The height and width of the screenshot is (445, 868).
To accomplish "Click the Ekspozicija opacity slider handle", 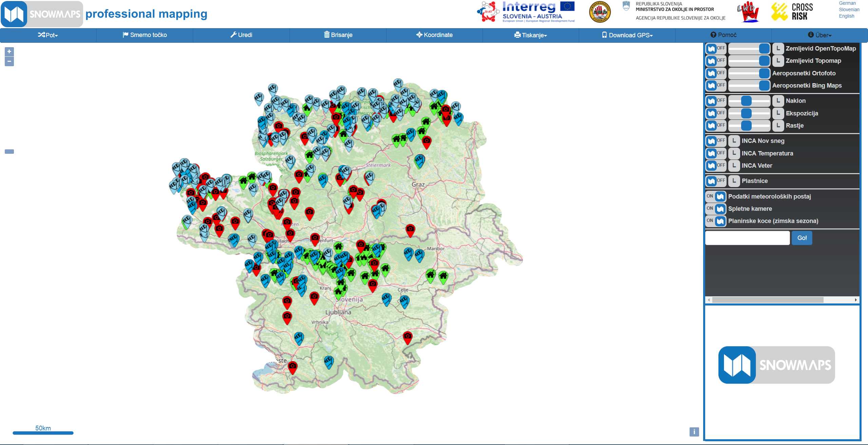I will [746, 113].
